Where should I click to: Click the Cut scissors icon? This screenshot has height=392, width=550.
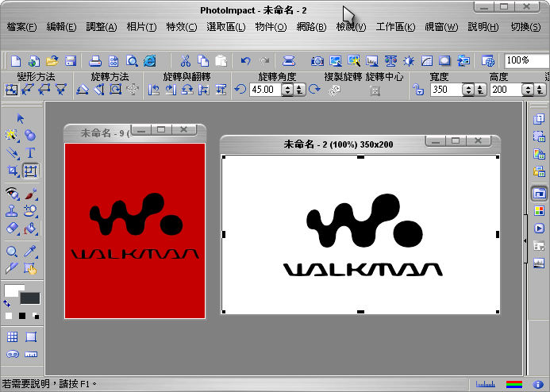point(185,61)
